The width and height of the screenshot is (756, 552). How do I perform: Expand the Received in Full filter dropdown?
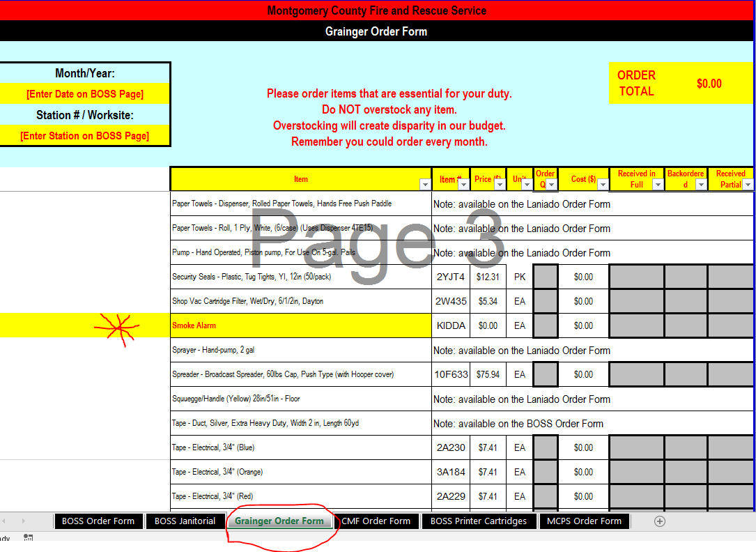tap(657, 185)
